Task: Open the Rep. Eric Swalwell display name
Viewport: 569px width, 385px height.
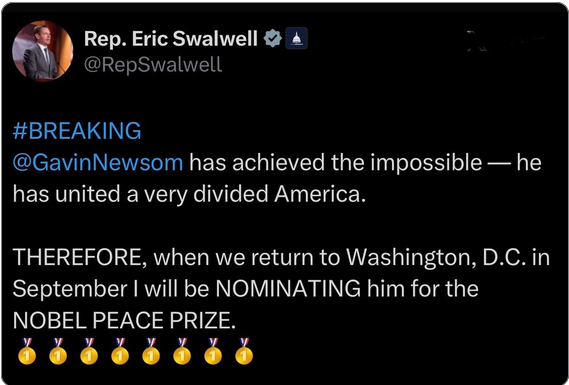Action: (x=171, y=38)
